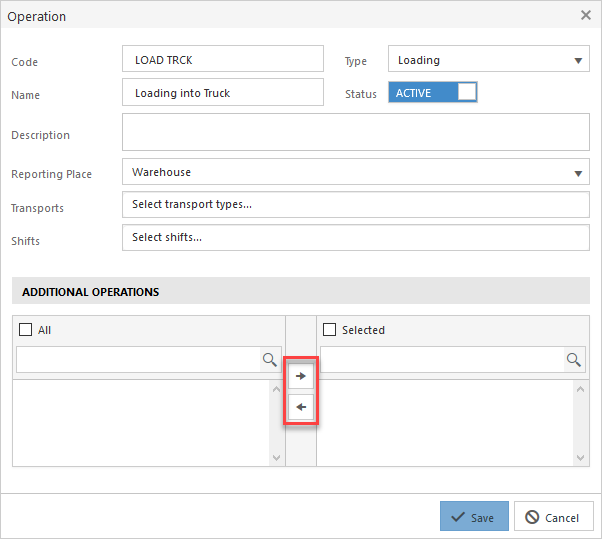
Task: Open the Select shifts field
Action: tap(356, 238)
